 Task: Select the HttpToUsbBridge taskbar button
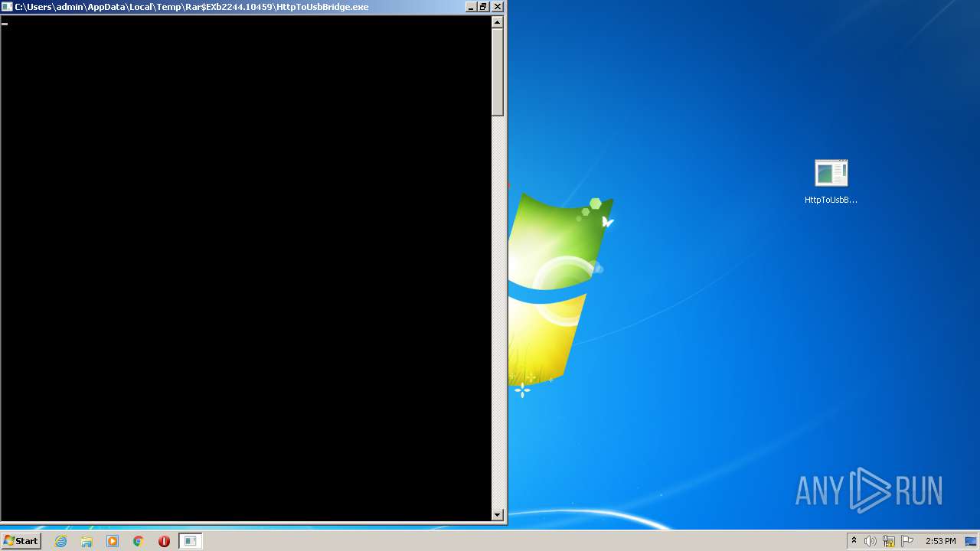(x=191, y=541)
